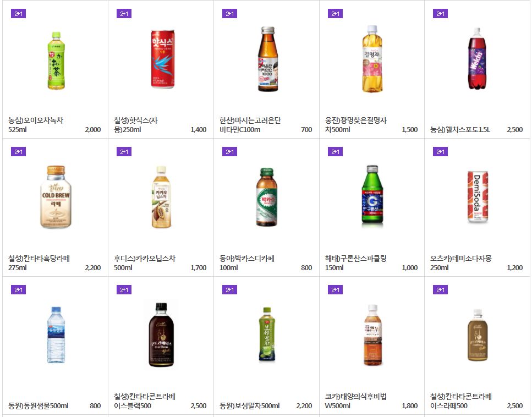This screenshot has height=417, width=532.
Task: Click the 1,200 price of 데미소다자몽
Action: click(x=515, y=268)
